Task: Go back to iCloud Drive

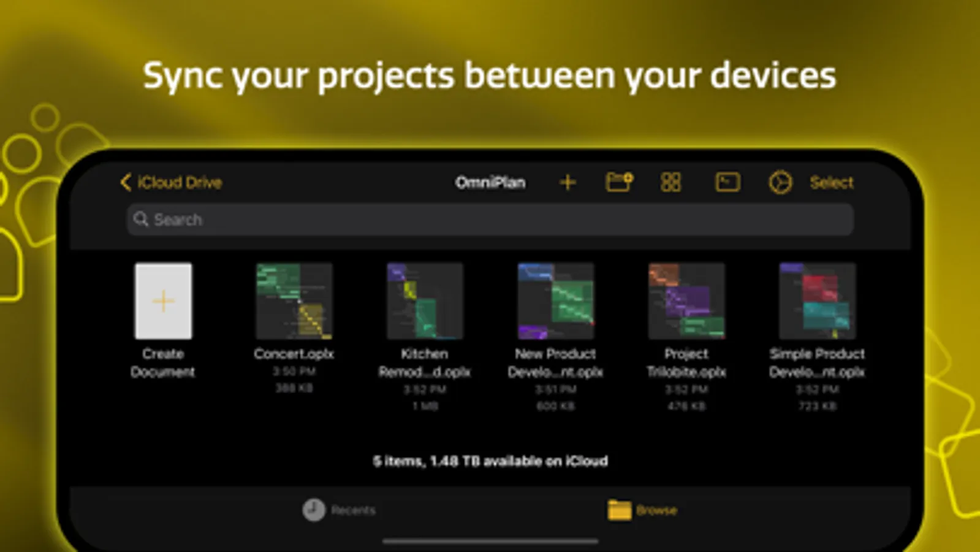Action: 171,182
